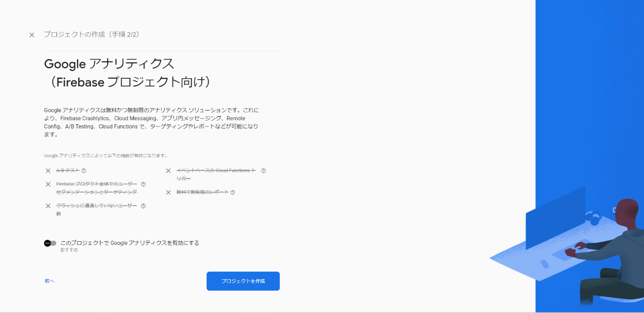The width and height of the screenshot is (644, 313).
Task: Open help icon next to A/Bテスト
Action: point(84,171)
